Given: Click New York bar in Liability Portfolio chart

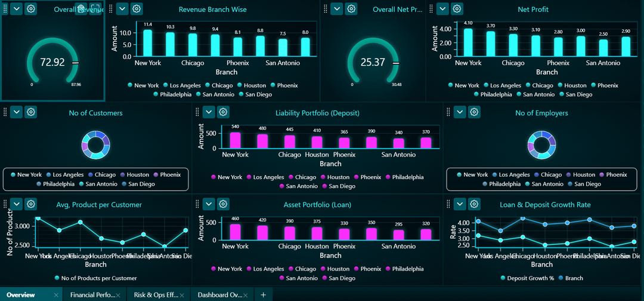Looking at the screenshot, I should click(235, 140).
